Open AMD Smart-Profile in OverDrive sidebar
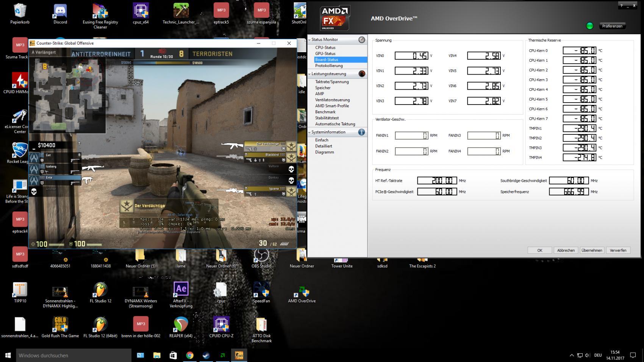The image size is (644, 362). (x=332, y=106)
